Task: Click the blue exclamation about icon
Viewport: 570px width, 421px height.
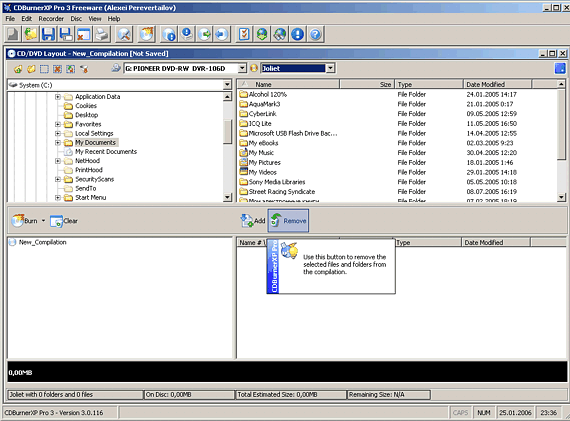Action: (297, 34)
